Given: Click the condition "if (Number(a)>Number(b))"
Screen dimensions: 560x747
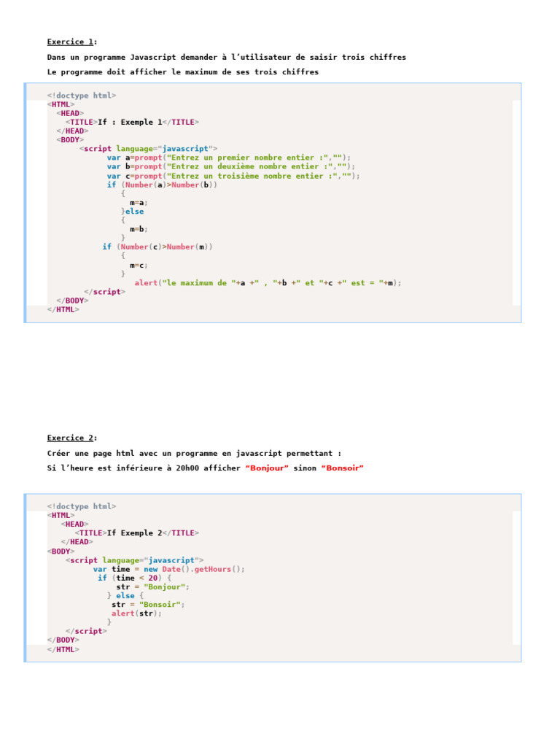Looking at the screenshot, I should pyautogui.click(x=162, y=185).
